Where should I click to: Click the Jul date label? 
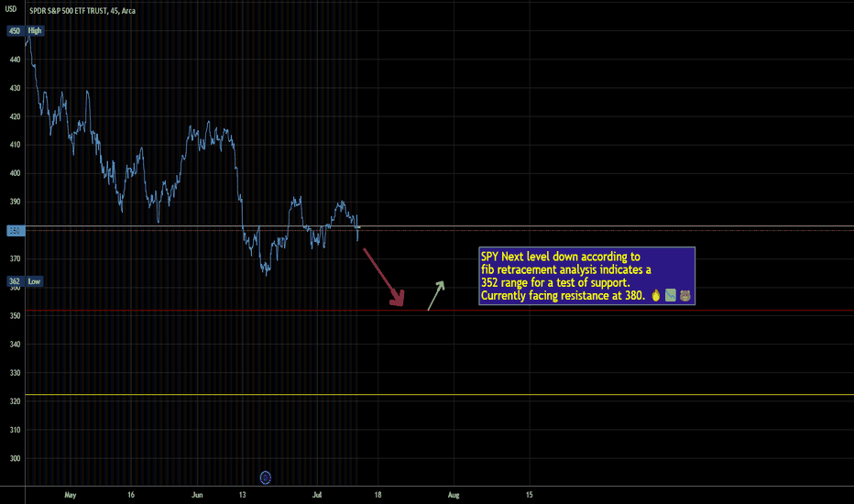click(x=317, y=495)
